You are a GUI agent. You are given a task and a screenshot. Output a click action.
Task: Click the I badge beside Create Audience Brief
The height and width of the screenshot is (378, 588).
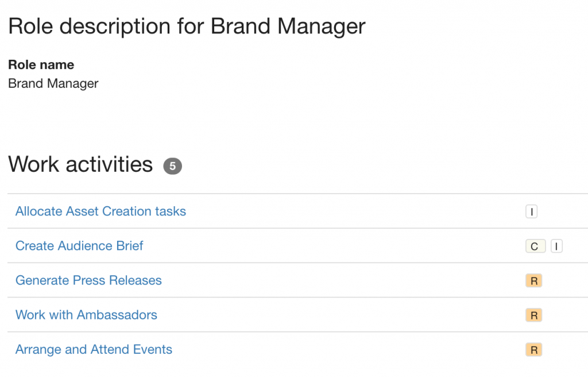(x=556, y=246)
